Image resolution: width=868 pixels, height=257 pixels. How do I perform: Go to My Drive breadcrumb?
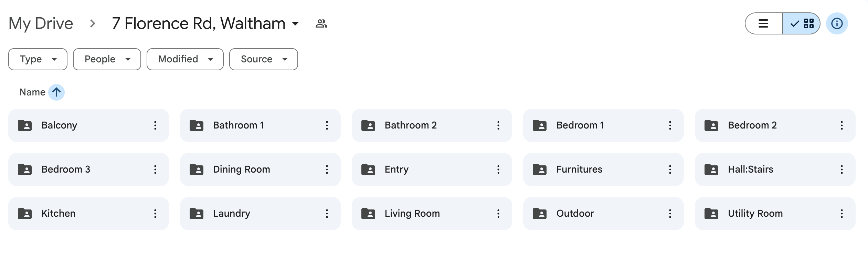click(41, 23)
